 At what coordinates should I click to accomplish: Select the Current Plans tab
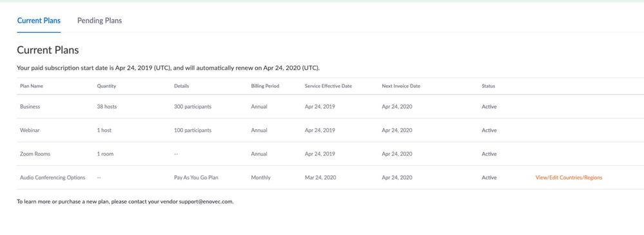[x=39, y=21]
